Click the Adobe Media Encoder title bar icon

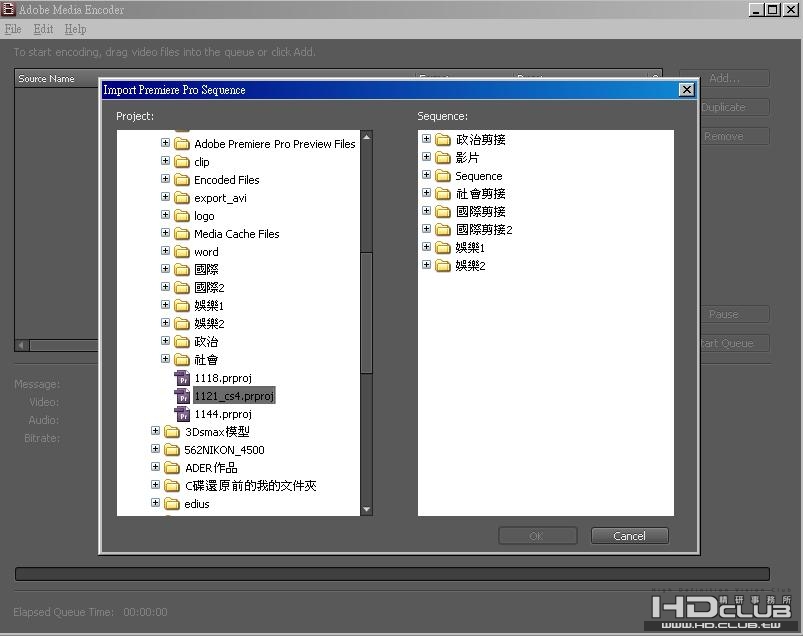[8, 9]
